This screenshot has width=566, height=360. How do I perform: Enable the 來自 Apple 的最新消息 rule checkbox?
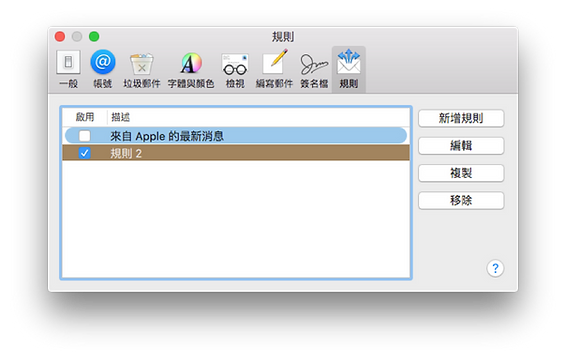point(84,136)
